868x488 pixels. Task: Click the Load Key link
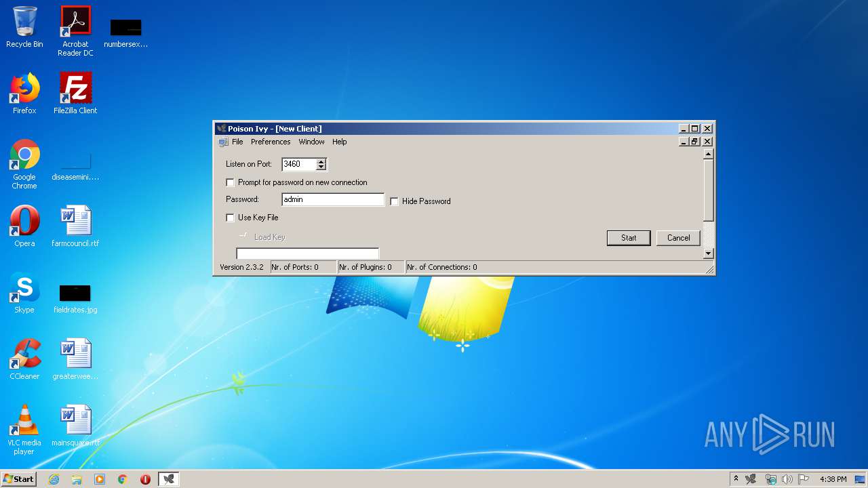[x=269, y=237]
